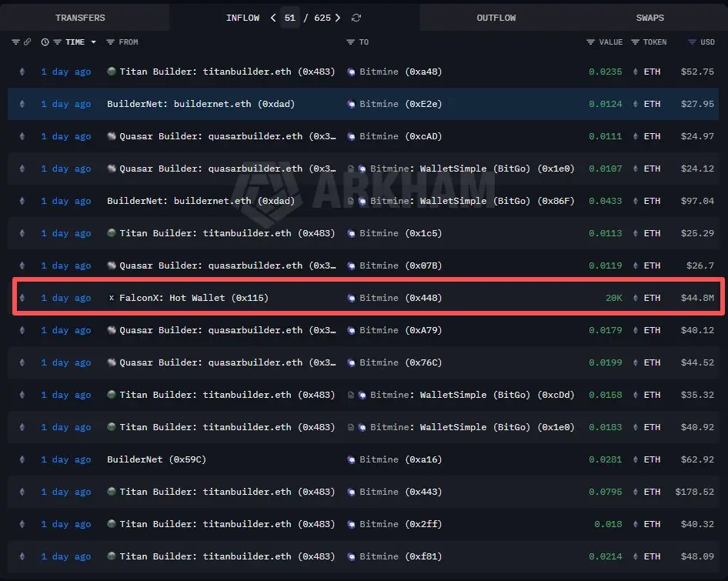
Task: Filter by the TOKEN column
Action: pos(635,42)
